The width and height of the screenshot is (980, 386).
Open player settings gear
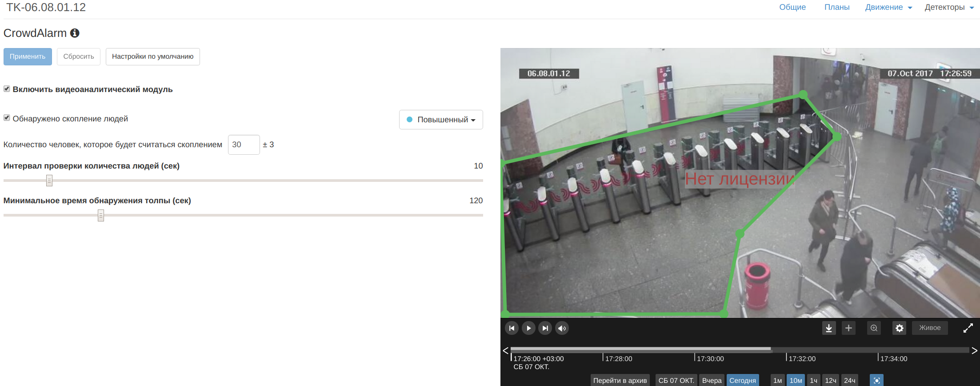tap(899, 328)
